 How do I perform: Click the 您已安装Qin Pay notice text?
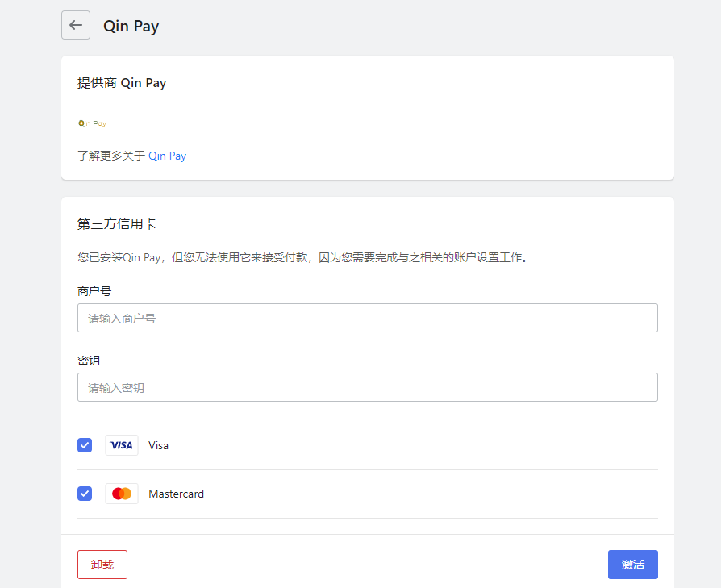click(x=302, y=257)
